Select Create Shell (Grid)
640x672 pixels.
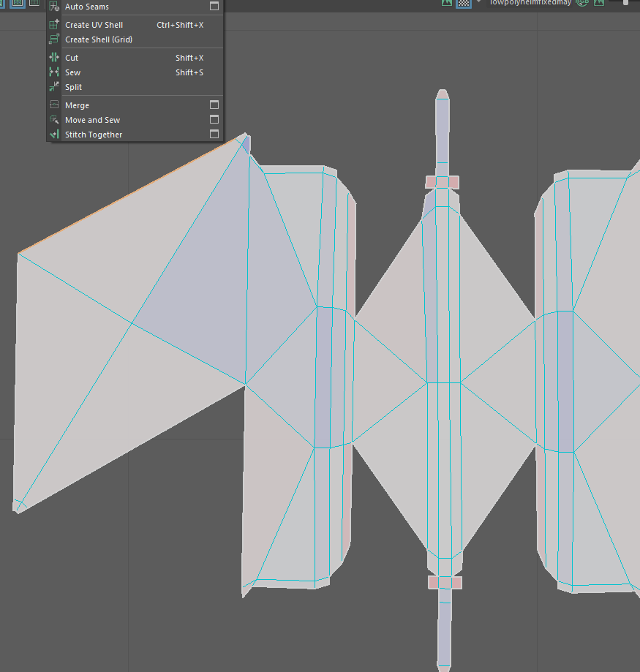98,39
